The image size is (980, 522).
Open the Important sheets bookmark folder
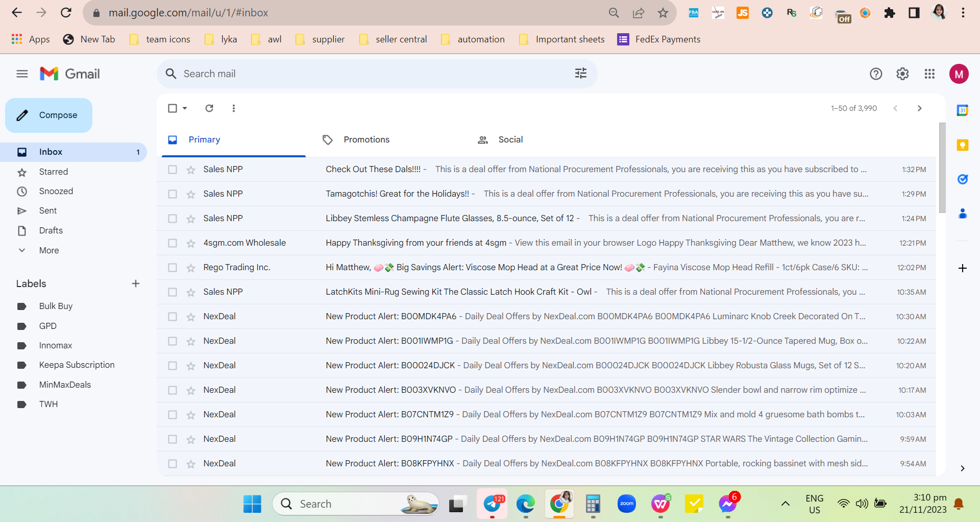[561, 39]
